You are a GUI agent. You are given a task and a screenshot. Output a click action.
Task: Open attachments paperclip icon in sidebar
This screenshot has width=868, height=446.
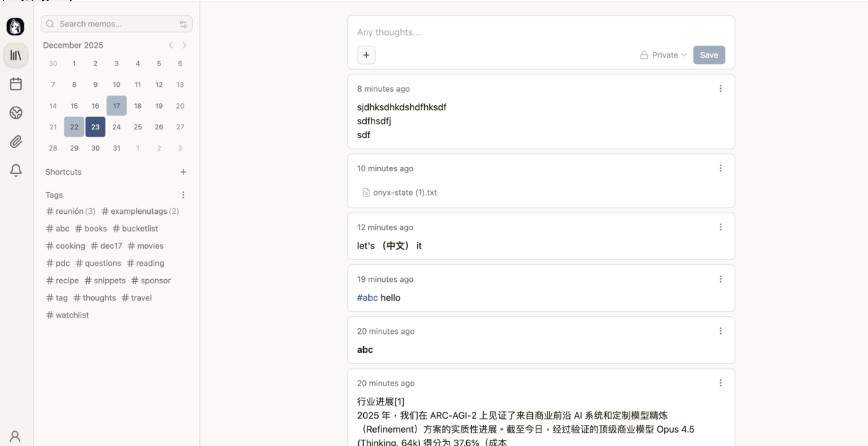(x=15, y=142)
